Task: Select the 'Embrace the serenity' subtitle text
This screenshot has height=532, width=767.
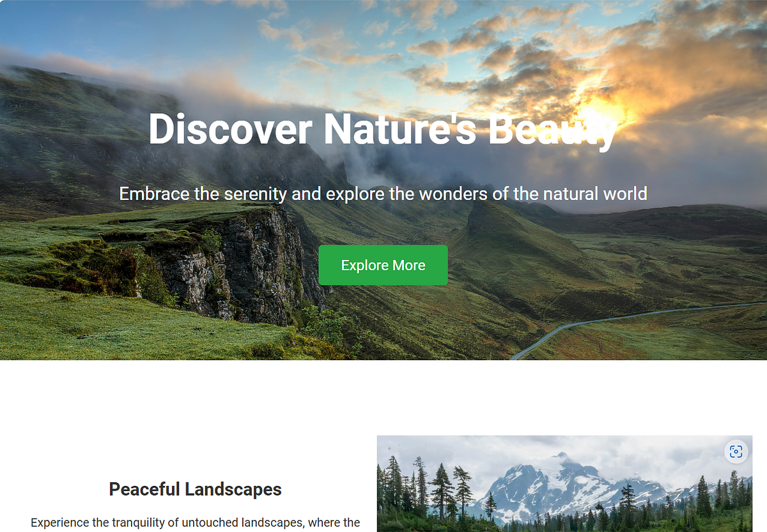Action: [x=383, y=194]
